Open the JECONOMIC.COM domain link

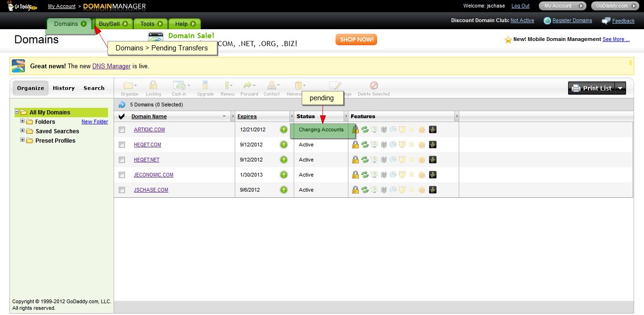click(154, 175)
